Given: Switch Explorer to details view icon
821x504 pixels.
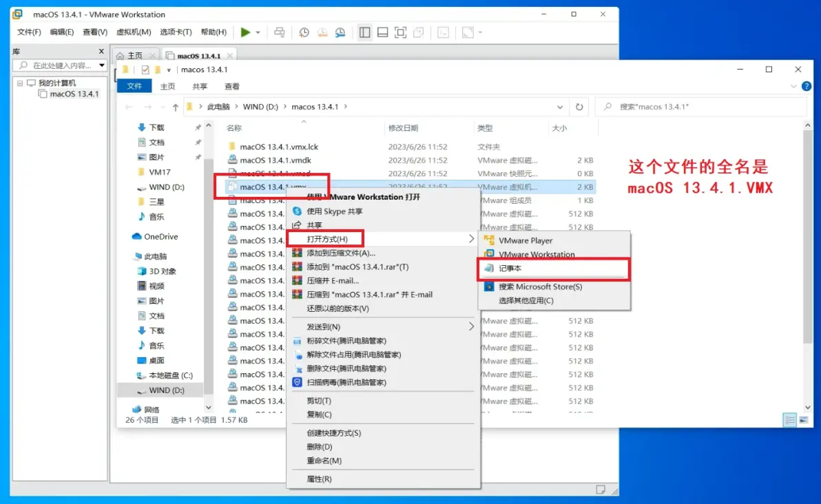Looking at the screenshot, I should coord(789,420).
